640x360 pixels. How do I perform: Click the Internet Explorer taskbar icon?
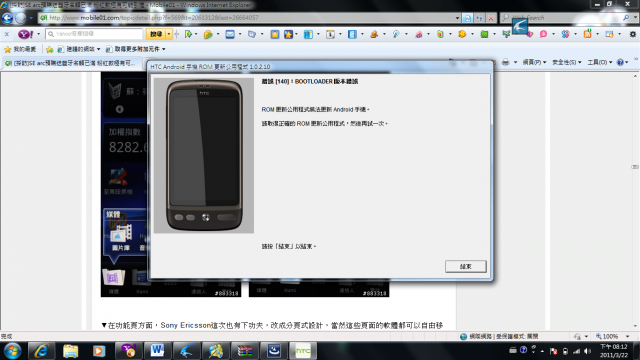[41, 351]
